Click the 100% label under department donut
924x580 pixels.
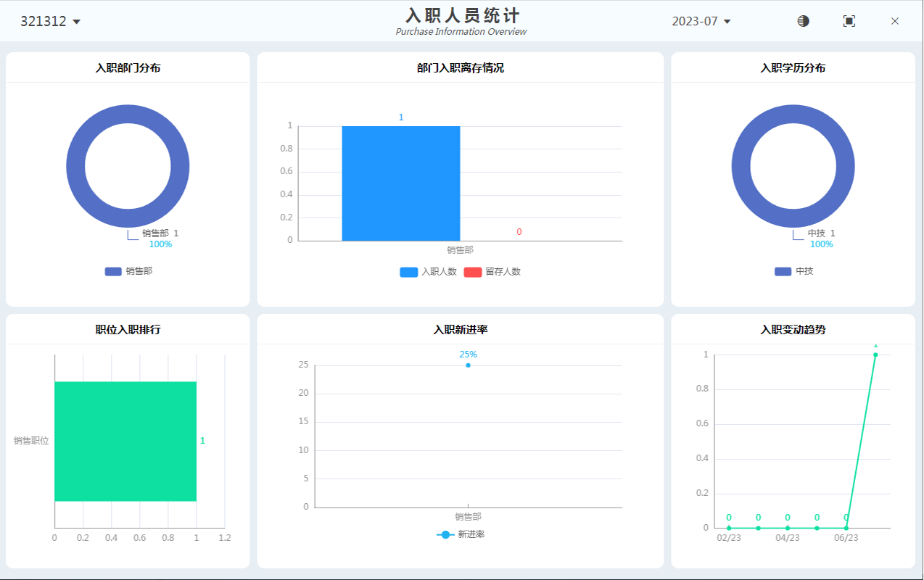(160, 244)
